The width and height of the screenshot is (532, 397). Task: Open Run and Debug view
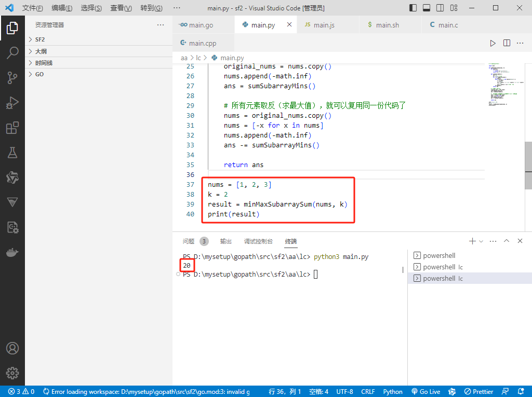[12, 103]
